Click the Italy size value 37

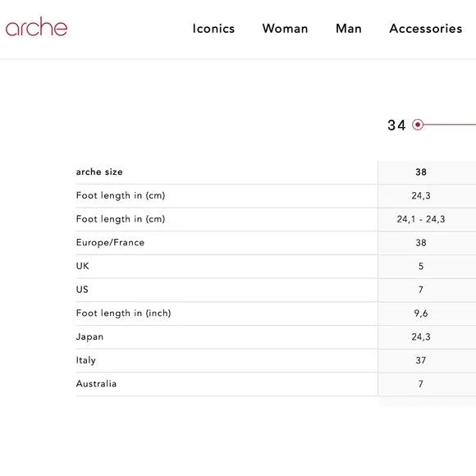pos(421,360)
